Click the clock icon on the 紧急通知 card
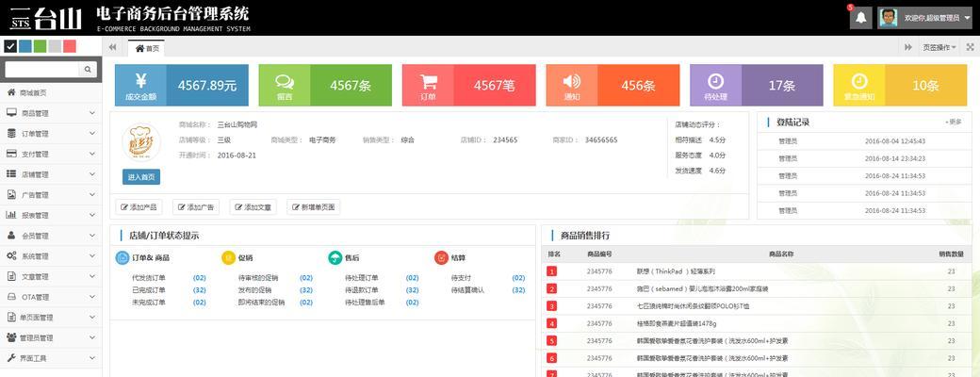This screenshot has height=377, width=980. 859,81
